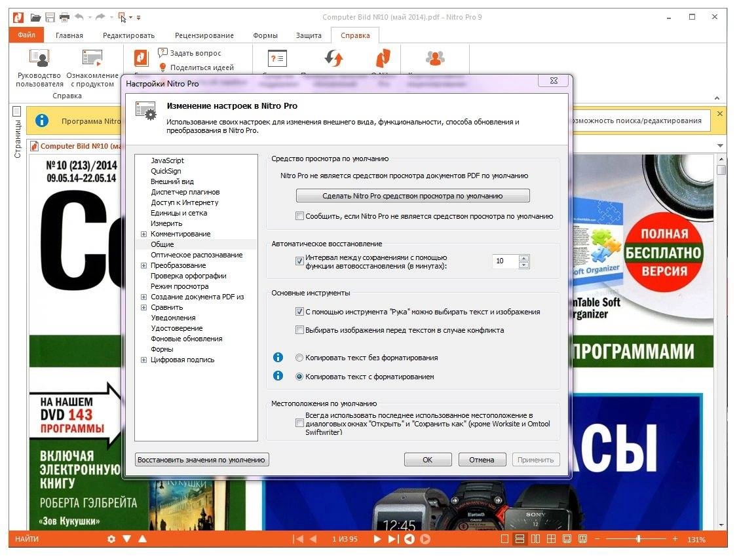Image resolution: width=739 pixels, height=560 pixels.
Task: Switch to the Формы ribbon tab
Action: tap(265, 35)
